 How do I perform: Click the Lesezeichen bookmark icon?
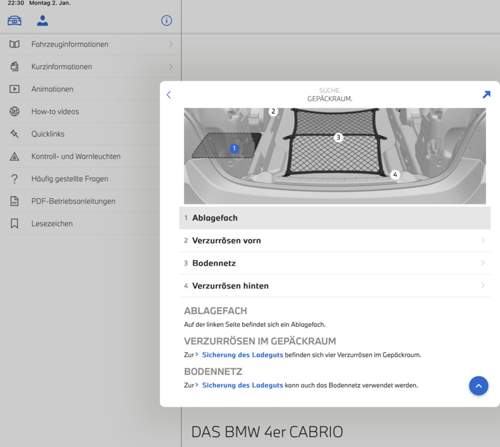(x=14, y=223)
